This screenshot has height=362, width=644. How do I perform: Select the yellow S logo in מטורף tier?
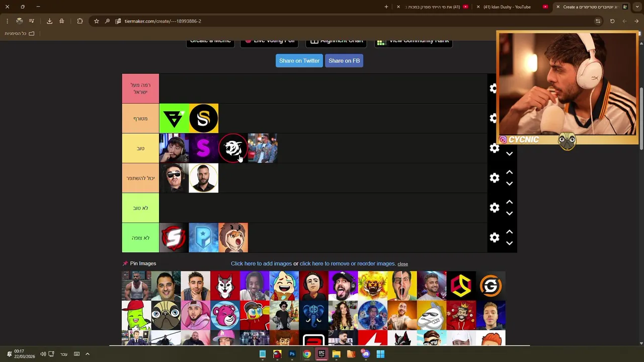click(x=204, y=118)
